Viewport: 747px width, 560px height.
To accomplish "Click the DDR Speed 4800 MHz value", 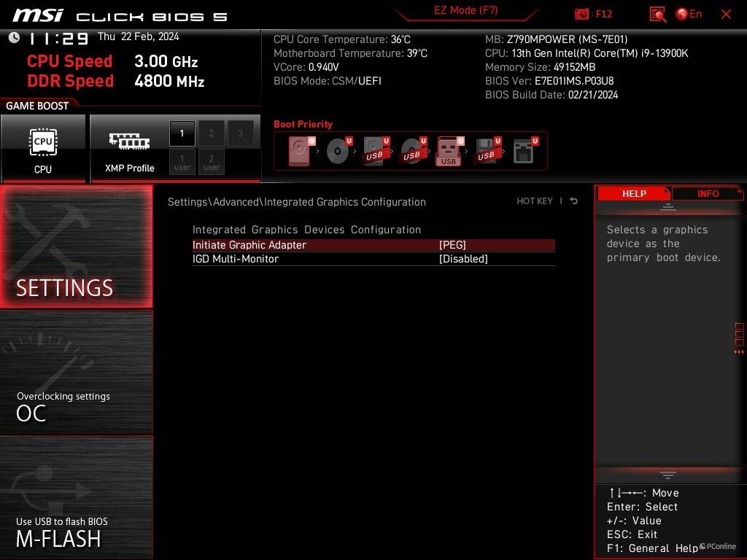I will 169,81.
